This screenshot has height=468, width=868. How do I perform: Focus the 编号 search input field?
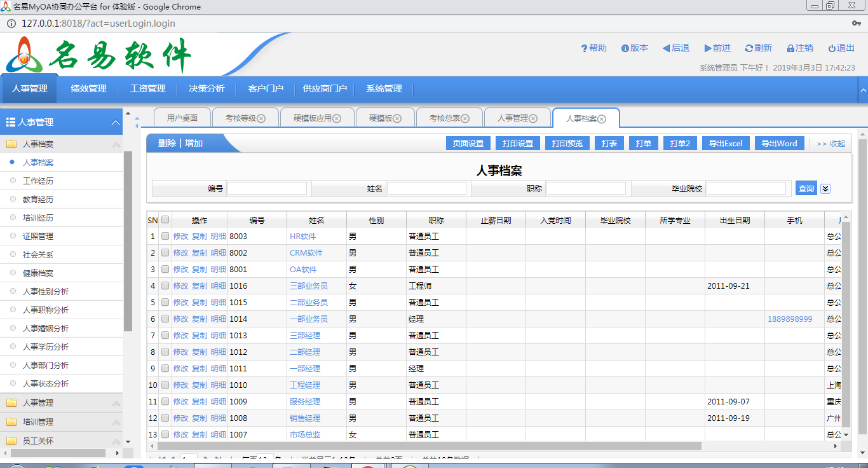(267, 188)
